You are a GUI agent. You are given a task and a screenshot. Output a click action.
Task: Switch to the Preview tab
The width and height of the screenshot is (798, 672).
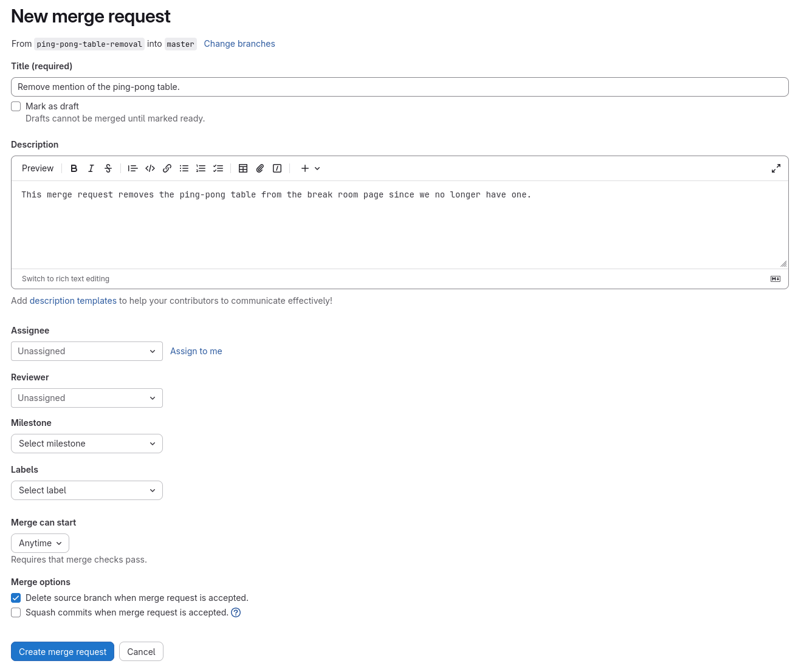point(37,168)
